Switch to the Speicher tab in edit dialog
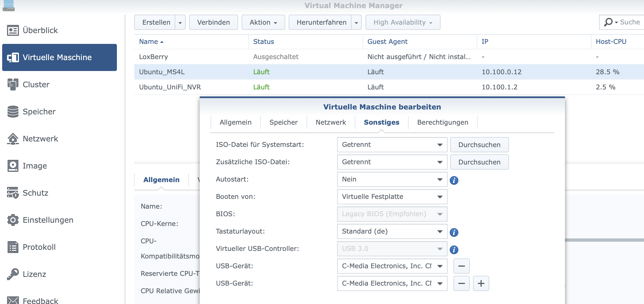 [x=284, y=122]
